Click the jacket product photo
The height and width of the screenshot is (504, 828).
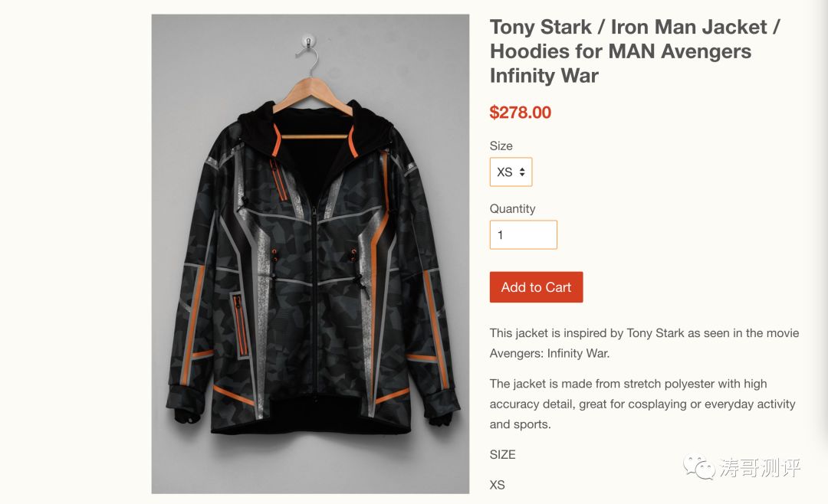[310, 254]
